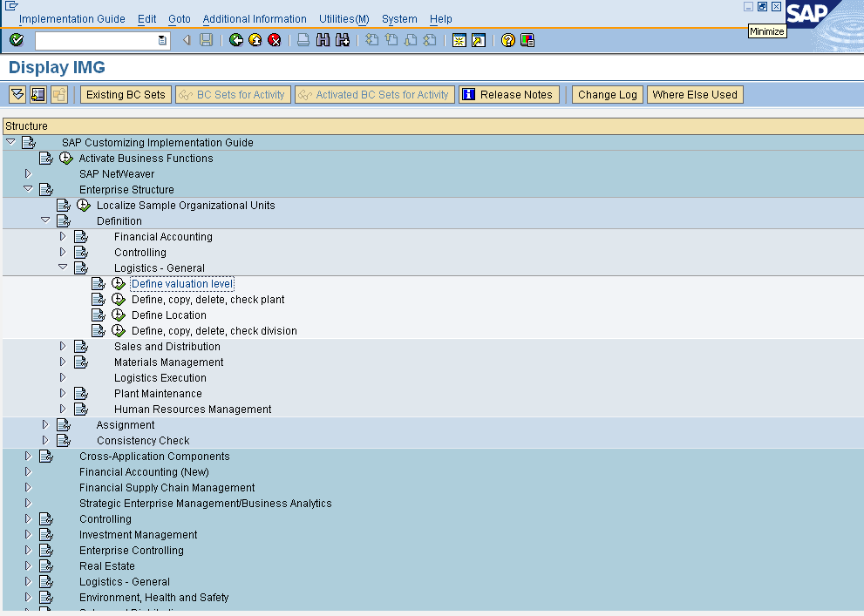Click into the transaction command field
864x616 pixels.
97,40
